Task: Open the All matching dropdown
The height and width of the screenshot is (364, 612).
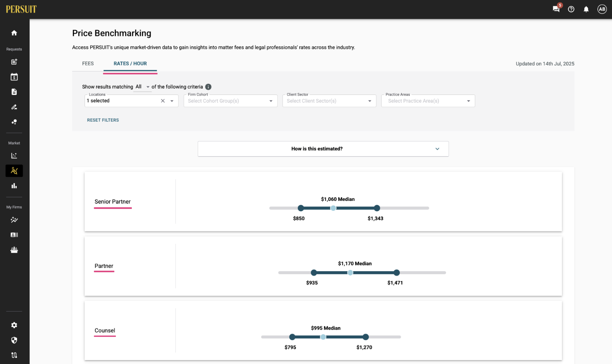Action: [x=143, y=87]
